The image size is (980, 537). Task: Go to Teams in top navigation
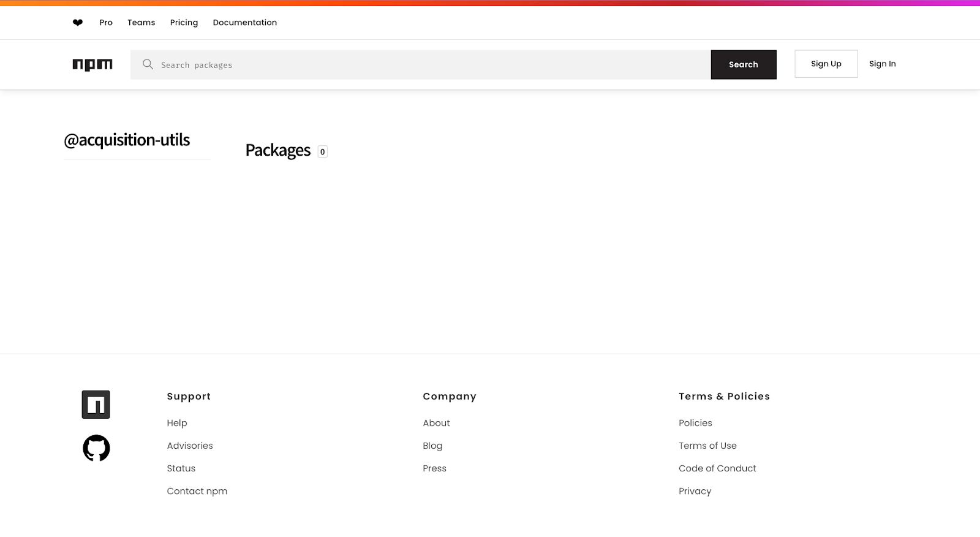[x=141, y=23]
